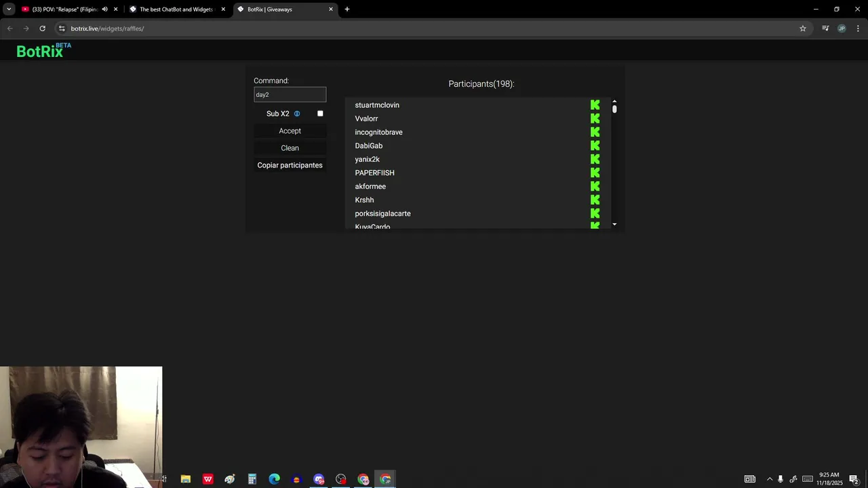Click the Kick icon beside PAPERFIISH
868x488 pixels.
(595, 173)
